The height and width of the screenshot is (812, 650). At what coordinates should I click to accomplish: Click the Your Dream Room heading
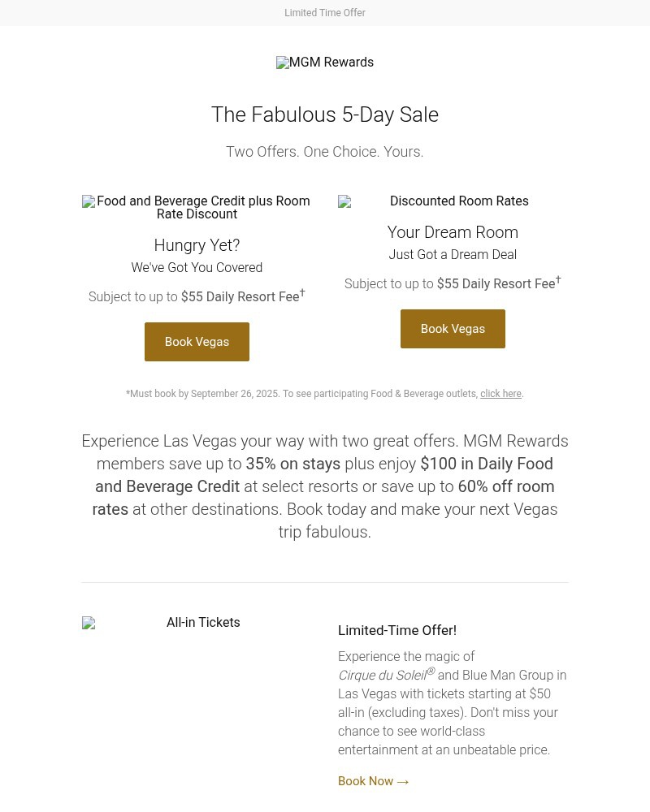(453, 232)
